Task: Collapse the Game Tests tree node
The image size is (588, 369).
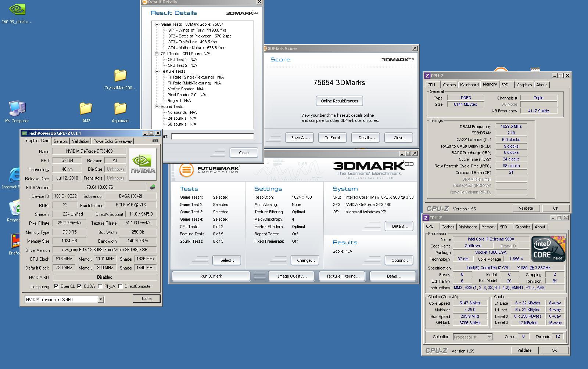Action: pos(157,24)
